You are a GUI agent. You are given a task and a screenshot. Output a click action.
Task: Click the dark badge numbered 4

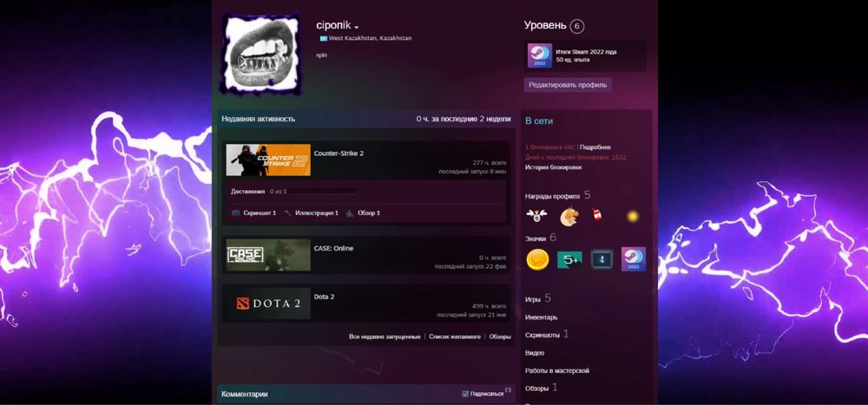click(602, 259)
